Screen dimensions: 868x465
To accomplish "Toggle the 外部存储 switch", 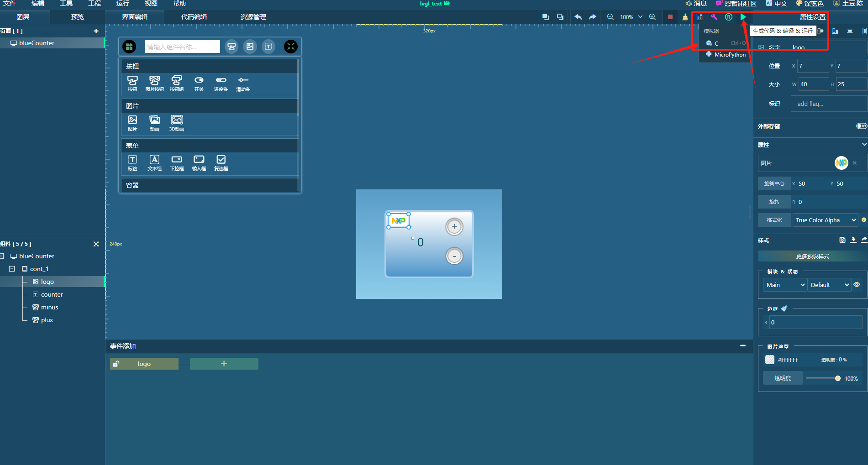I will (861, 126).
